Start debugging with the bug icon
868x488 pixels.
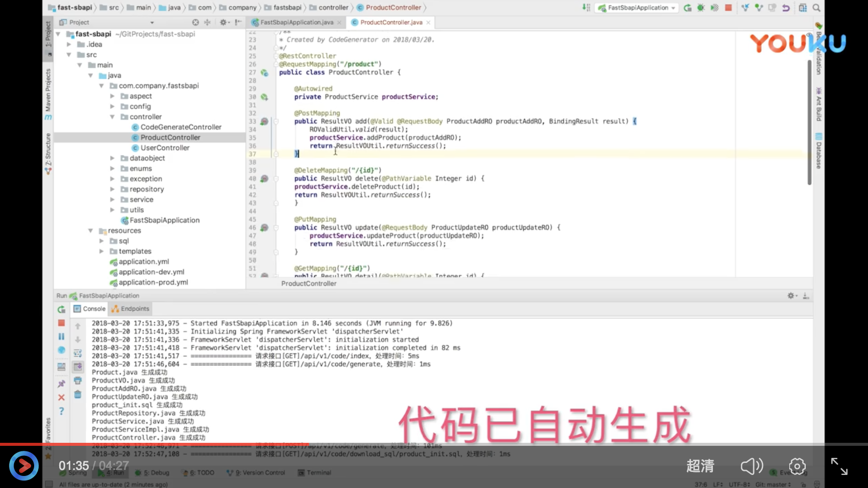(x=701, y=8)
